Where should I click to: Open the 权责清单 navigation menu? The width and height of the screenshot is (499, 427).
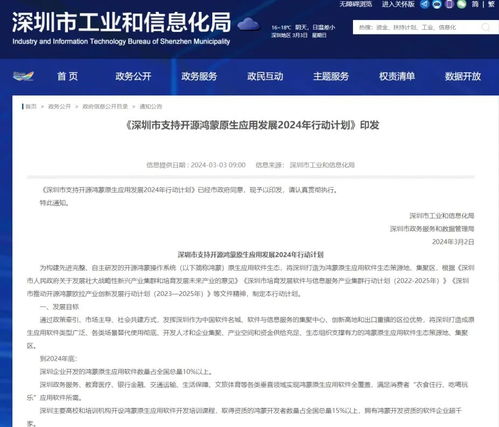[397, 76]
